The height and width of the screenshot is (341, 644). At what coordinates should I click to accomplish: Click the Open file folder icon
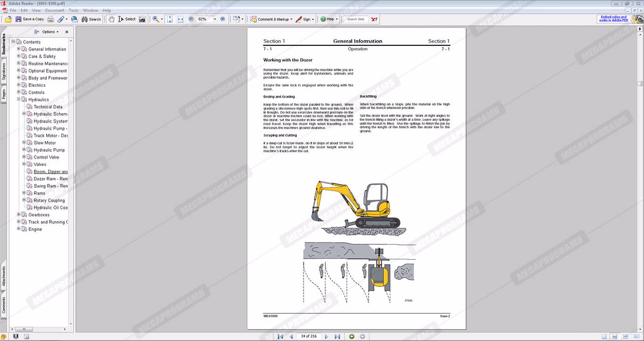pyautogui.click(x=8, y=19)
